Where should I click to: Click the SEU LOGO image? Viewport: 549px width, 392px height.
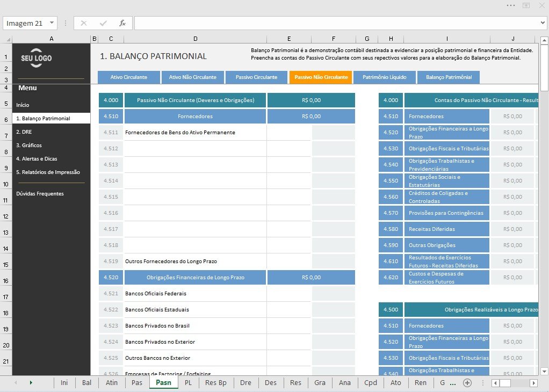(x=36, y=58)
